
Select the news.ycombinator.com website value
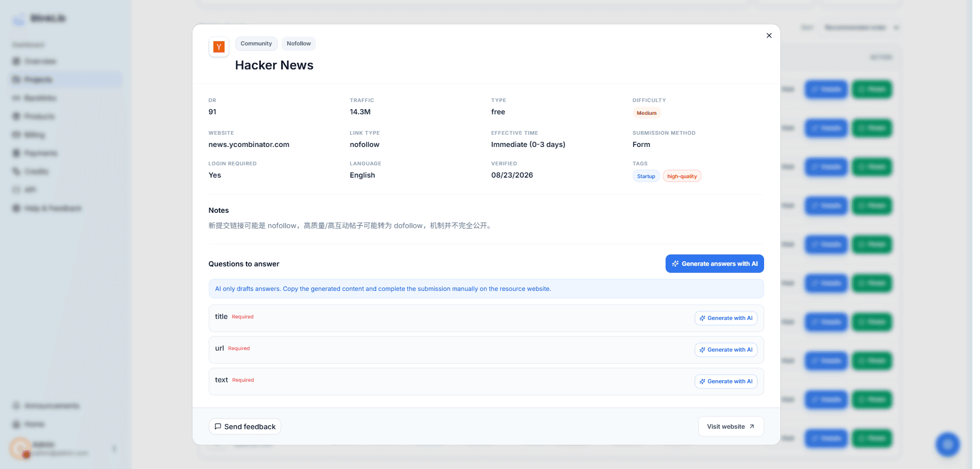click(x=249, y=145)
